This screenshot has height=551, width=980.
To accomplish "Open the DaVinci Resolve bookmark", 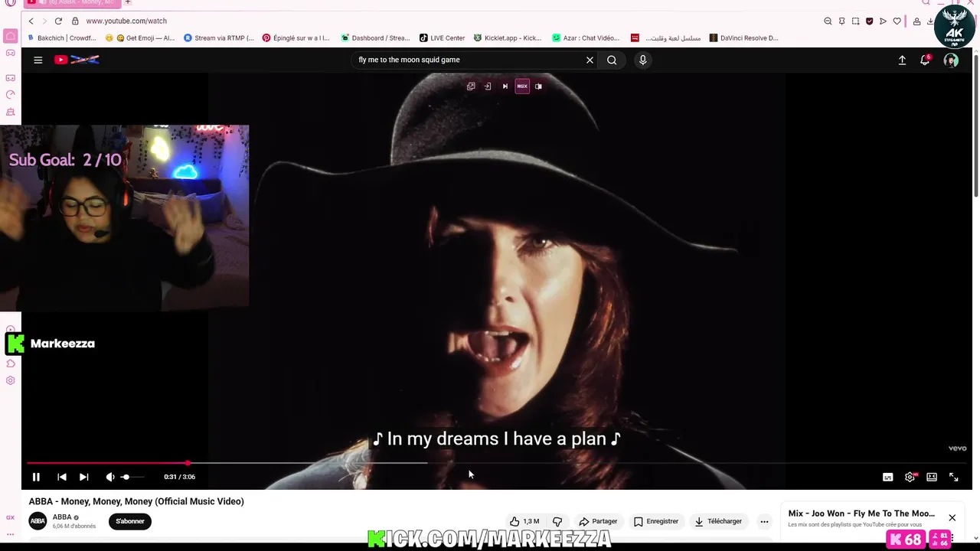I will point(743,37).
